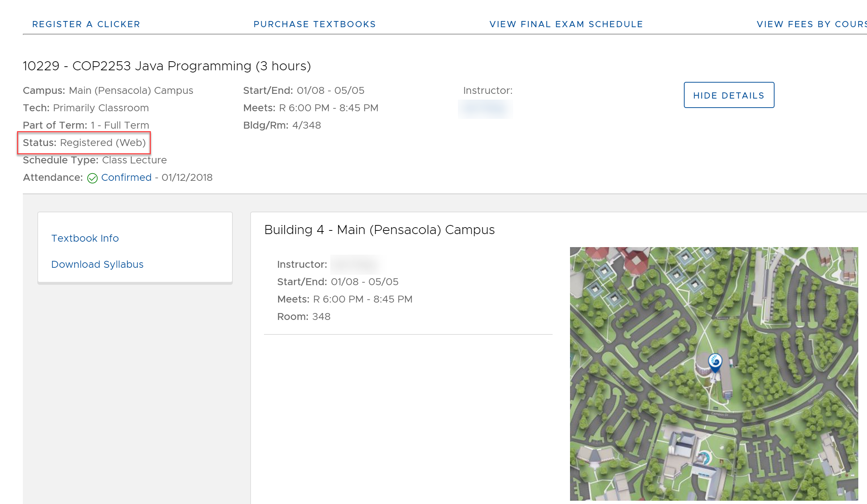Click the course title COP2253 Java Programming
Image resolution: width=867 pixels, height=504 pixels.
167,66
